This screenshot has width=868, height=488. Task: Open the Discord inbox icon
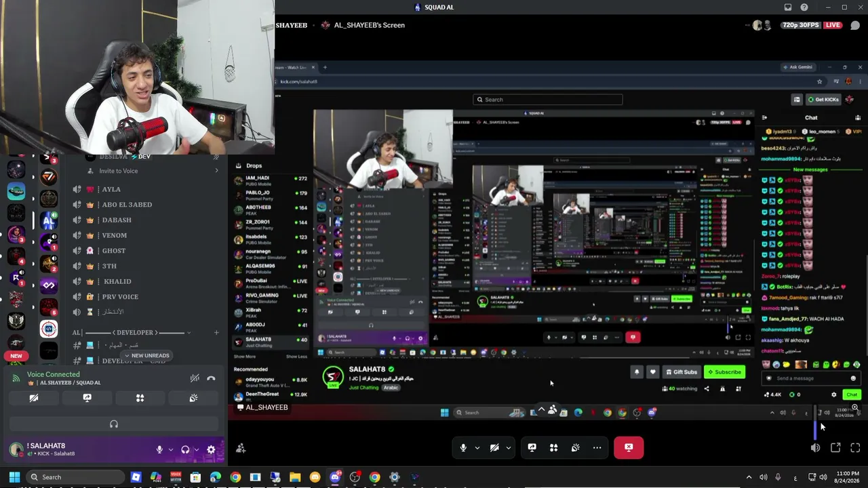788,7
